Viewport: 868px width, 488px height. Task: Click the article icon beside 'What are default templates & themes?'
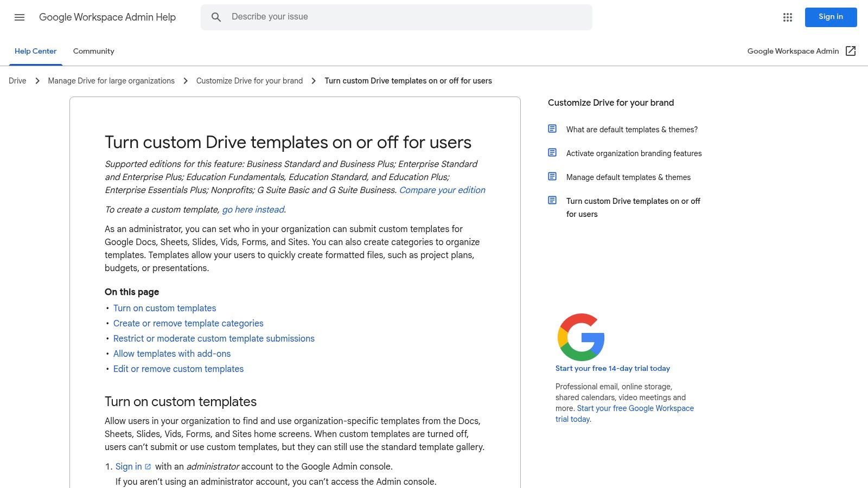coord(552,129)
